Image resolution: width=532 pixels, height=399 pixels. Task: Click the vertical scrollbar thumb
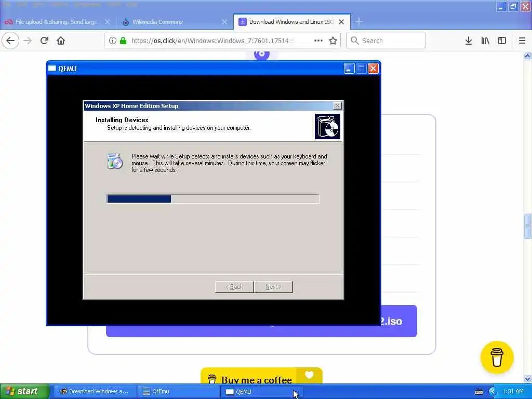pyautogui.click(x=528, y=226)
